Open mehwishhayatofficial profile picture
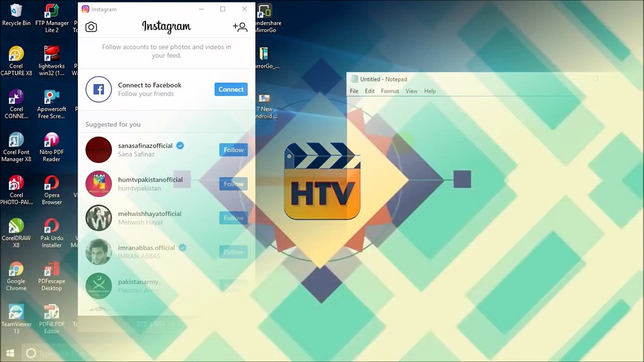Image resolution: width=644 pixels, height=362 pixels. tap(99, 218)
